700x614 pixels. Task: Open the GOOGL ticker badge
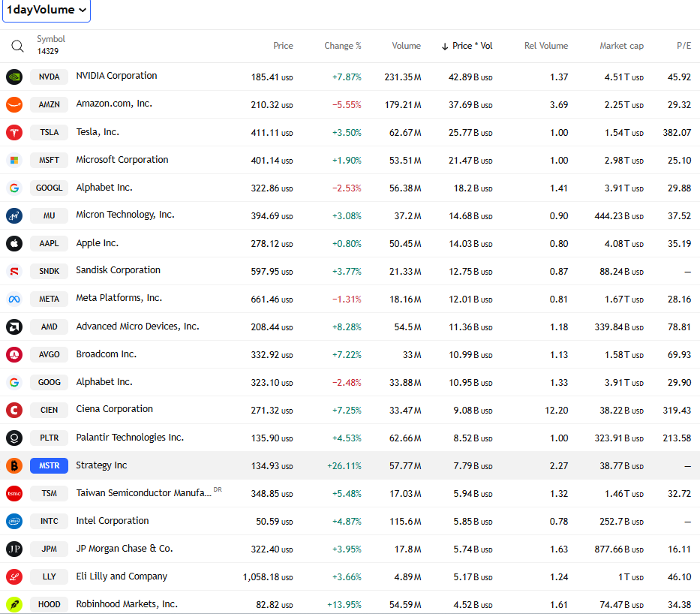(x=49, y=188)
